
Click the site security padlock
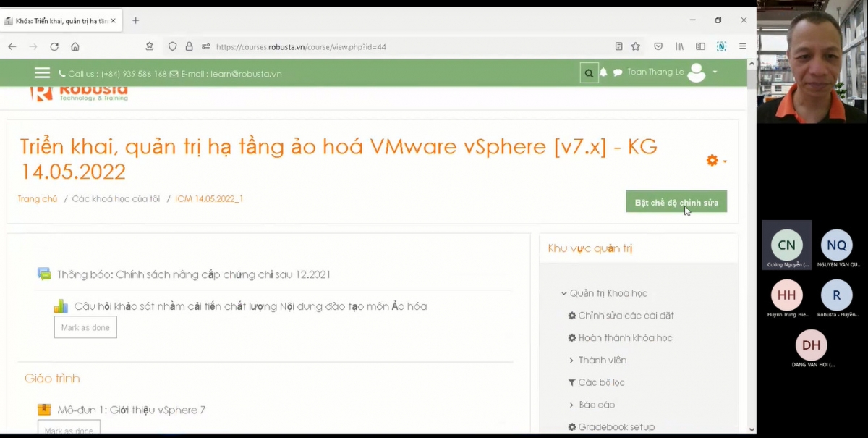tap(189, 46)
